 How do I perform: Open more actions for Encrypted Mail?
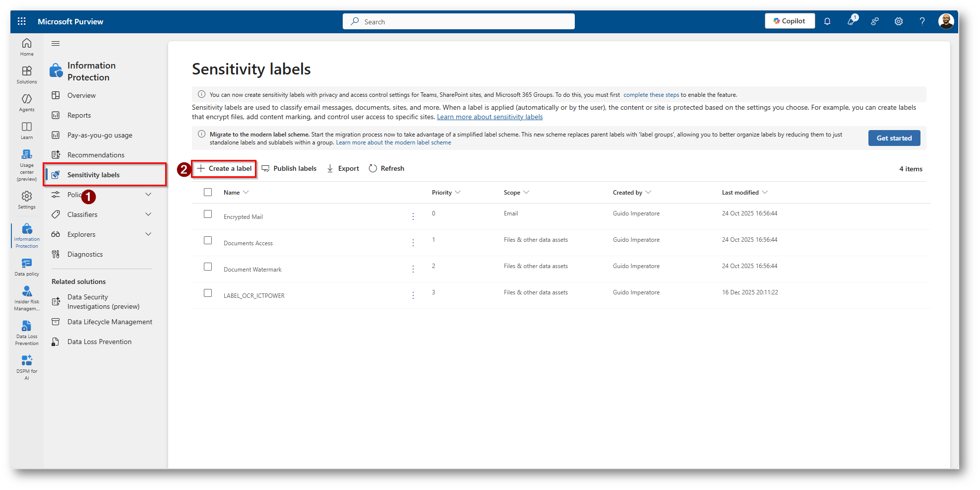click(413, 216)
